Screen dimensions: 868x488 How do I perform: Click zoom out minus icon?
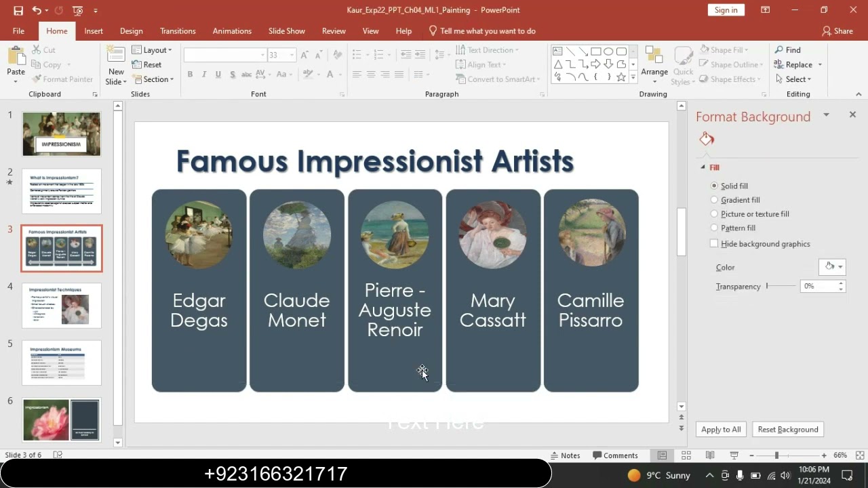pos(752,455)
